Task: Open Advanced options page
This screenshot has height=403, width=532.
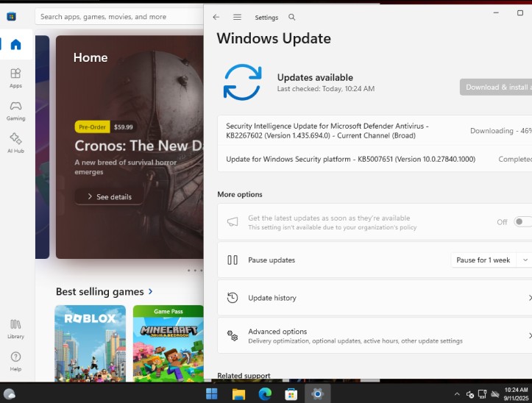Action: pos(375,335)
